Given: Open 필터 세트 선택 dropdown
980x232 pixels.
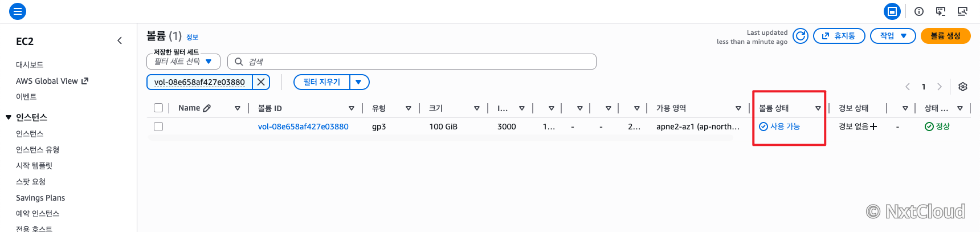Looking at the screenshot, I should click(183, 62).
